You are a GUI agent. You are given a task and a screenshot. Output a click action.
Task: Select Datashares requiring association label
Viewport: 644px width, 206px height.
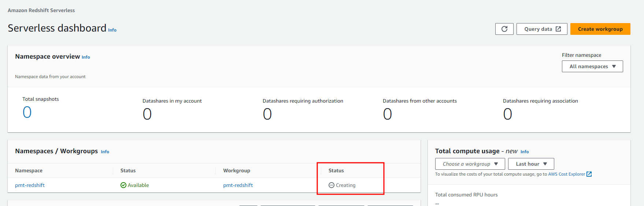(x=540, y=101)
